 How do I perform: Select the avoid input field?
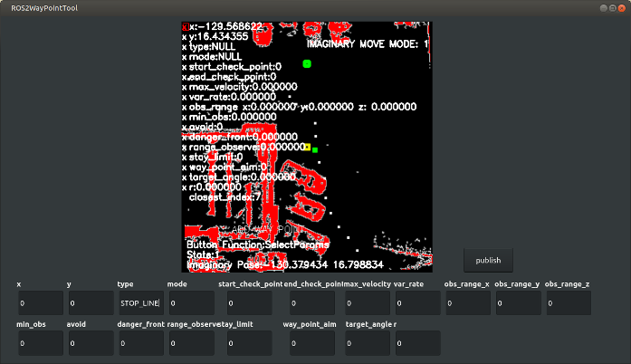click(x=91, y=343)
